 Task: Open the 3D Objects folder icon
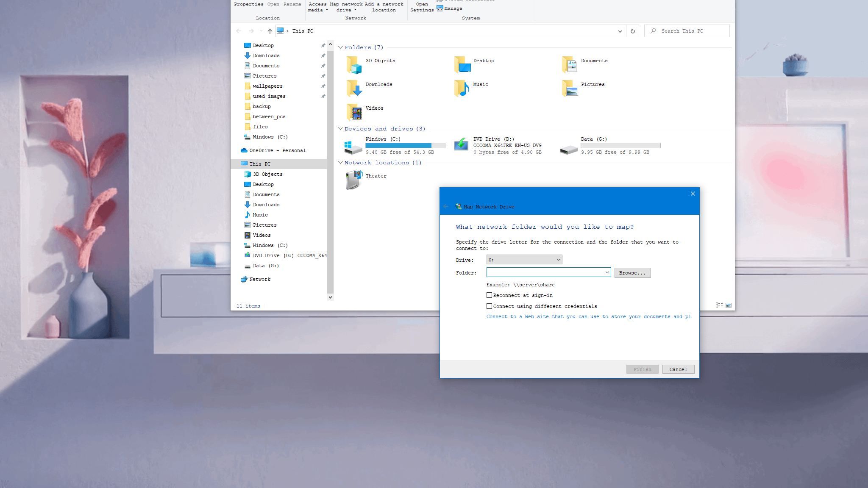(354, 65)
